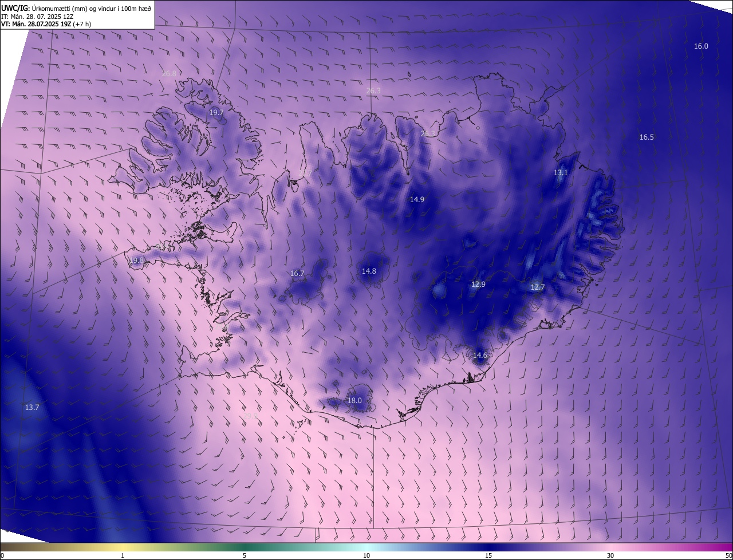
Task: Click the 16.7 value label
Action: click(297, 273)
